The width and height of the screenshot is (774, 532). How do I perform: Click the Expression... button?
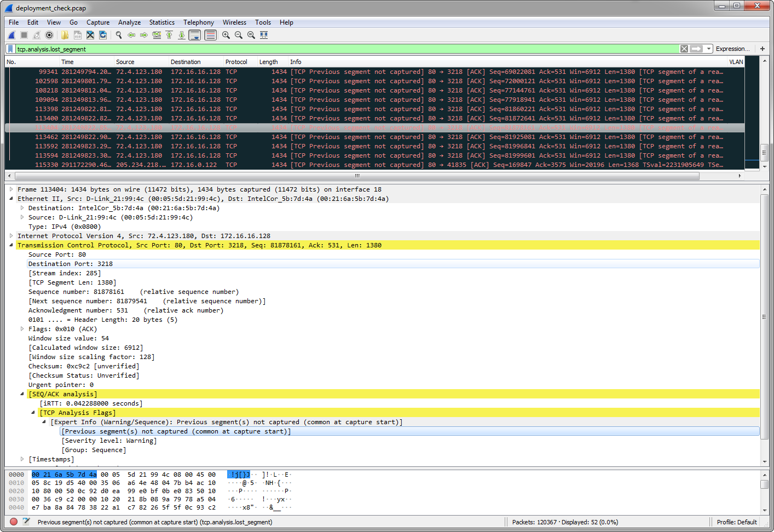732,49
